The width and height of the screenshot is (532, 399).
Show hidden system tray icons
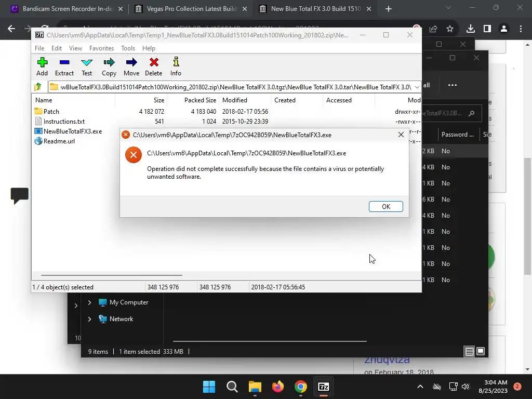pyautogui.click(x=420, y=387)
